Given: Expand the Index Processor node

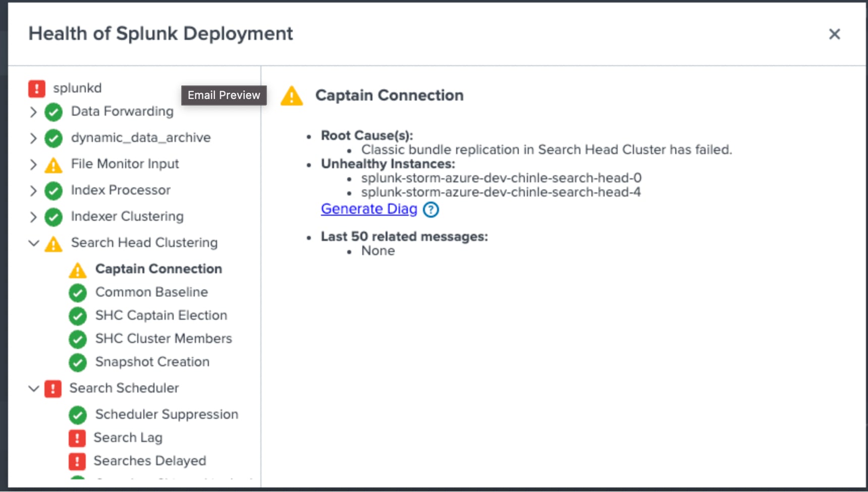Looking at the screenshot, I should point(33,190).
